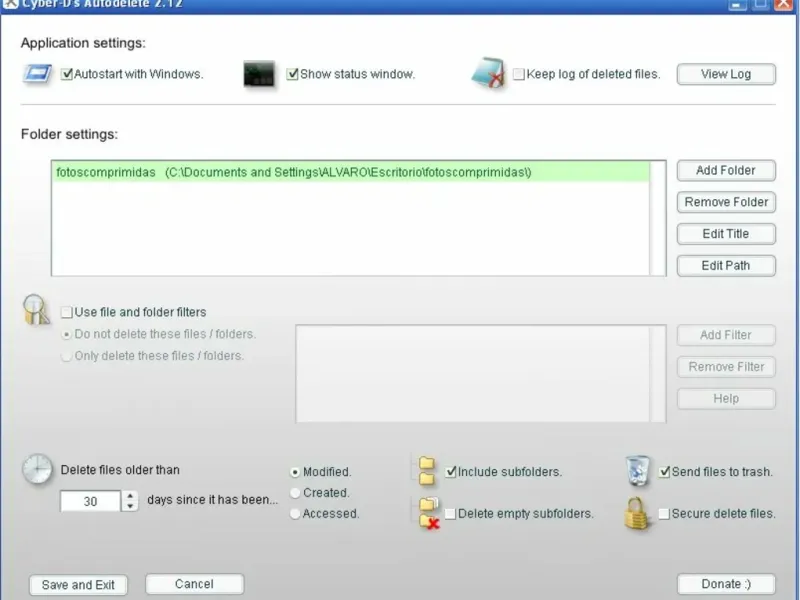This screenshot has width=800, height=600.
Task: Increase days value with the up arrow
Action: tap(130, 495)
